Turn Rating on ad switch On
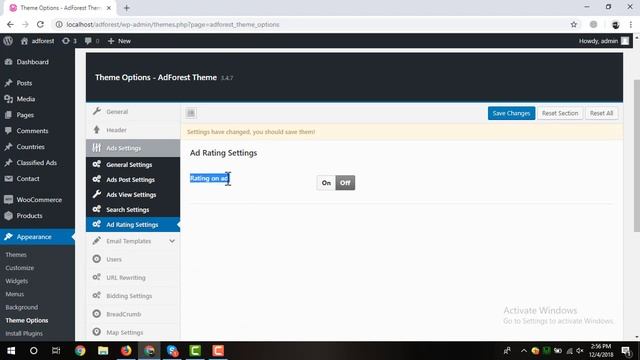Viewport: 640px width, 360px height. pyautogui.click(x=326, y=183)
